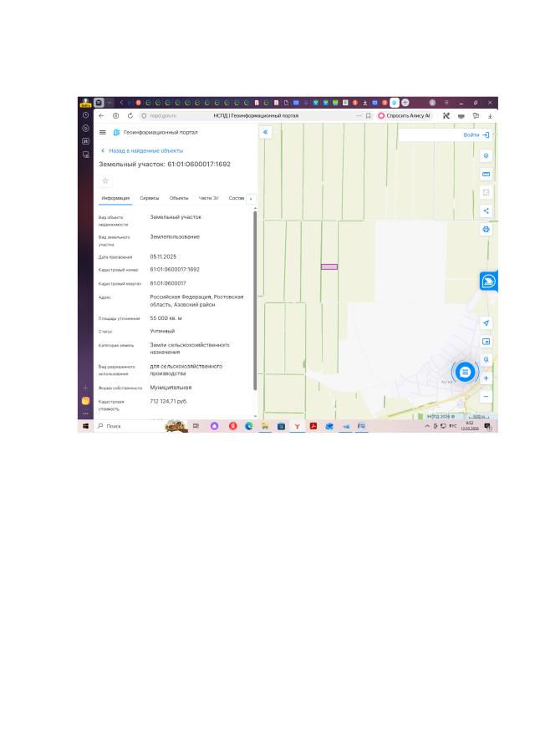
Task: Click the Геоинформационный портал logo icon
Action: tap(116, 132)
